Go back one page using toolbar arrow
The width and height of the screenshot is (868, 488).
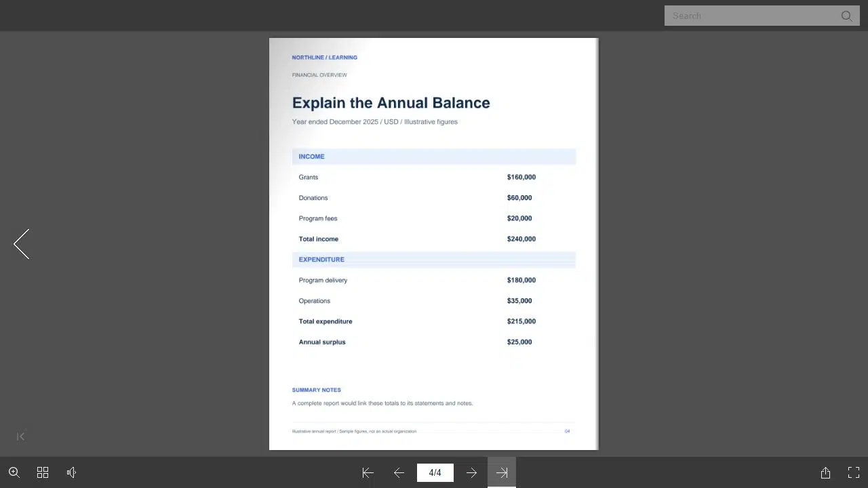(399, 473)
